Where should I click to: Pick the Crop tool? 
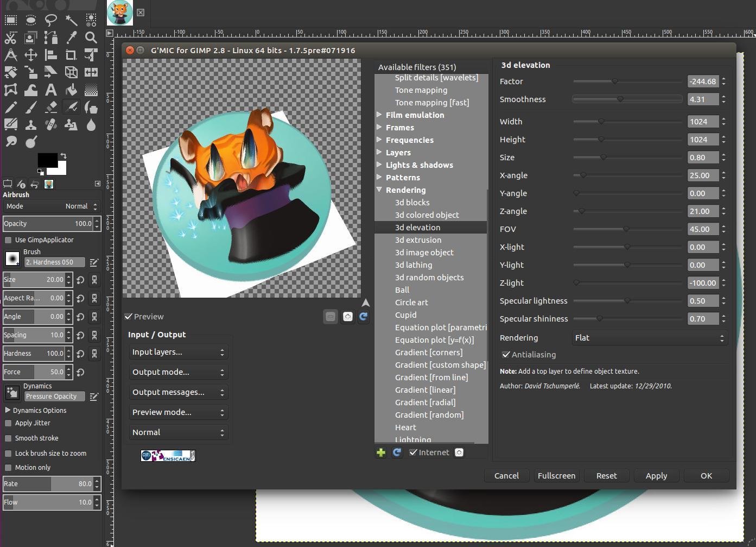coord(71,55)
